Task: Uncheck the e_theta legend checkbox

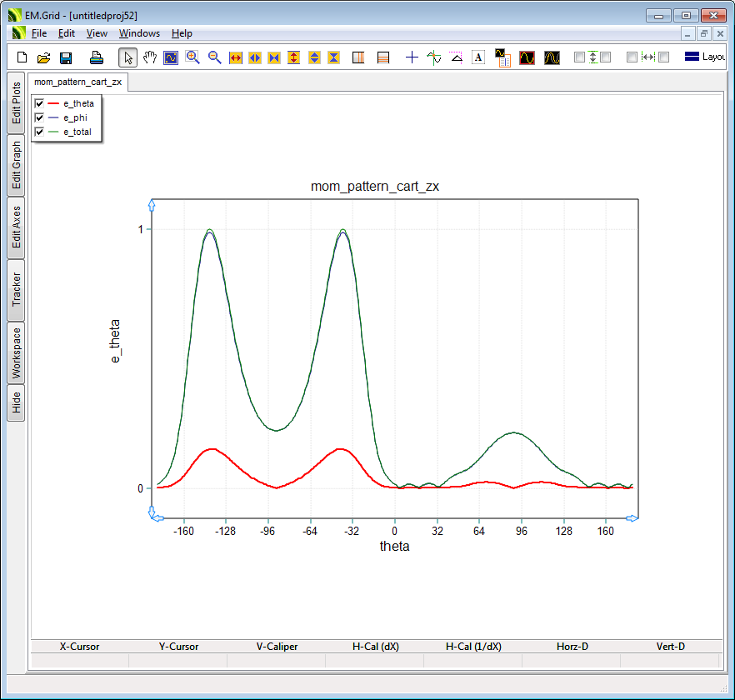Action: [39, 103]
